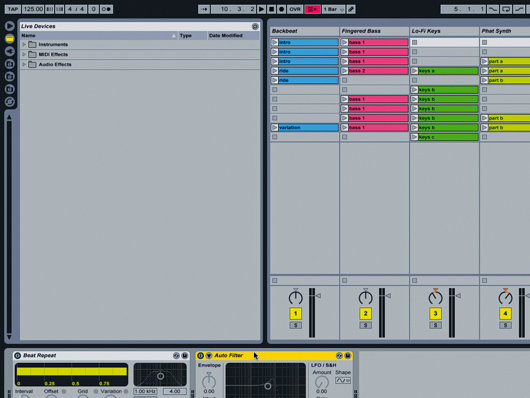Image resolution: width=530 pixels, height=398 pixels.
Task: Select the Fingered Bass track title
Action: click(x=375, y=31)
